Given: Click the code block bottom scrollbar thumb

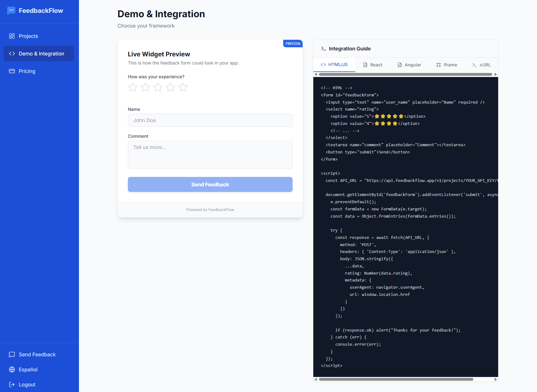Looking at the screenshot, I should 396,379.
